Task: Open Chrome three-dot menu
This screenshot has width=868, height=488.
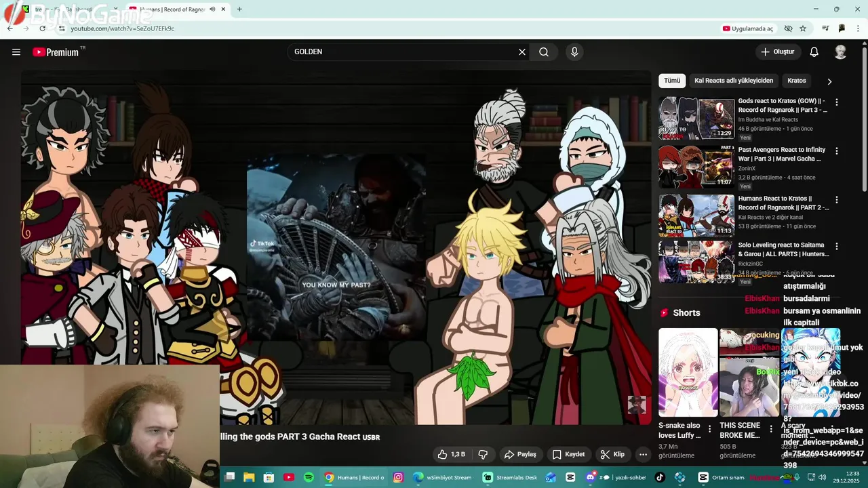Action: pyautogui.click(x=858, y=28)
